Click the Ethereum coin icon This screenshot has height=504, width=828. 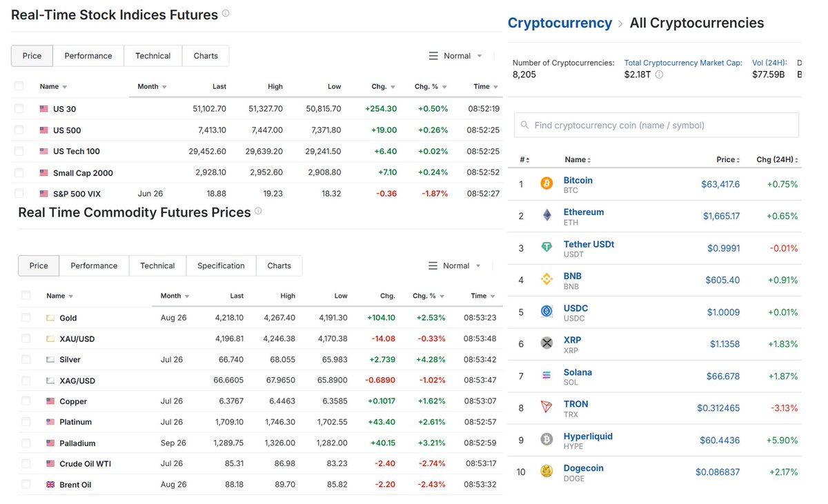click(547, 216)
